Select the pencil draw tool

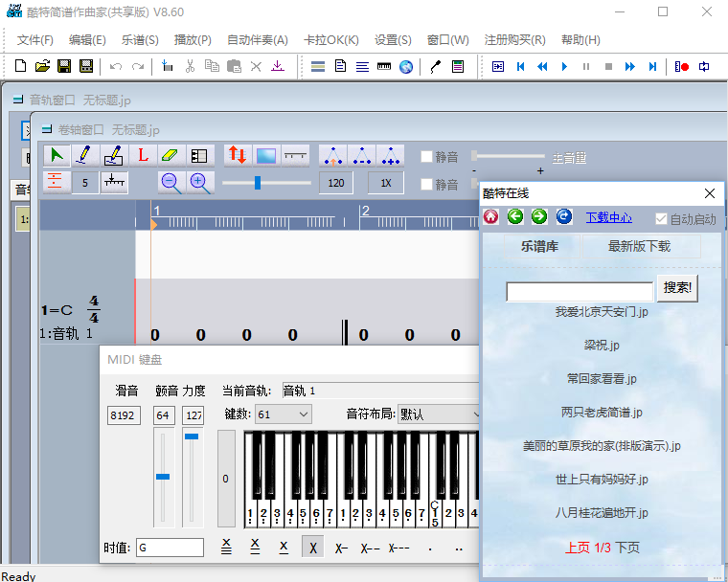pos(85,155)
